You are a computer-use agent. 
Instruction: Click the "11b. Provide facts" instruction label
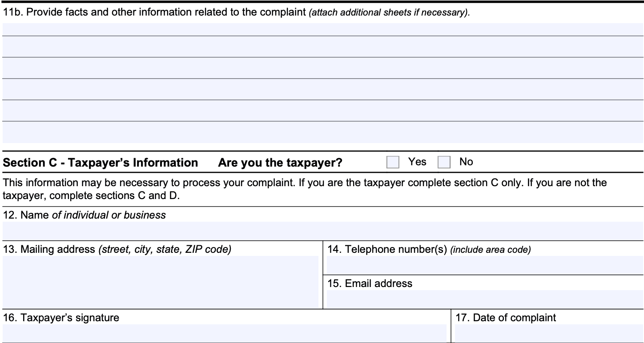[x=155, y=12]
